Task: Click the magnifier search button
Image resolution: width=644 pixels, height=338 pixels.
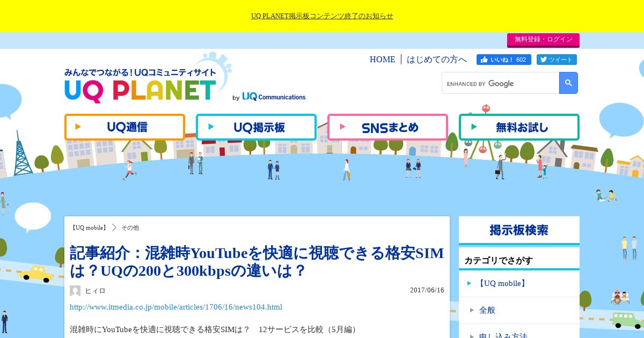Action: coord(568,83)
